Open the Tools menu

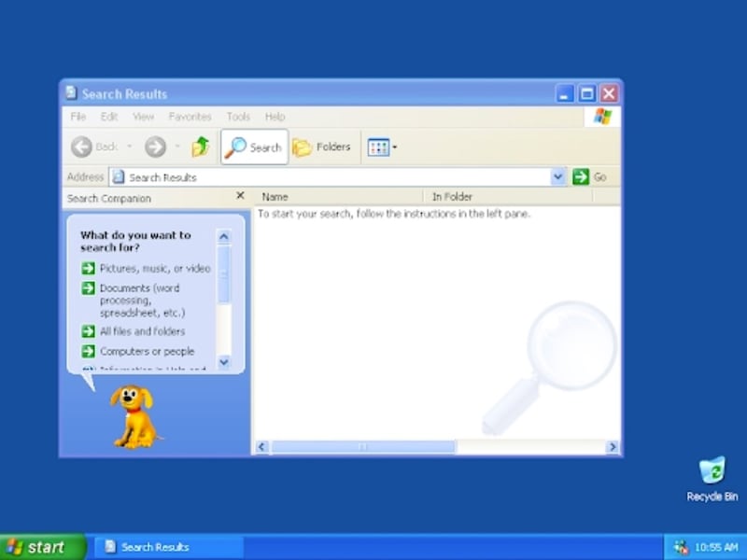coord(238,117)
